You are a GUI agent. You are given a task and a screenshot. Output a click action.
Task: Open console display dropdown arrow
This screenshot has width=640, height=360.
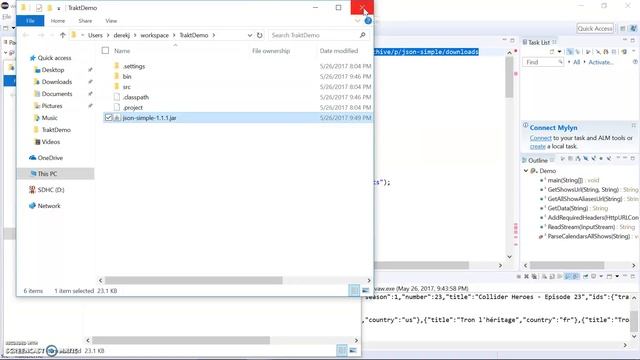click(601, 276)
